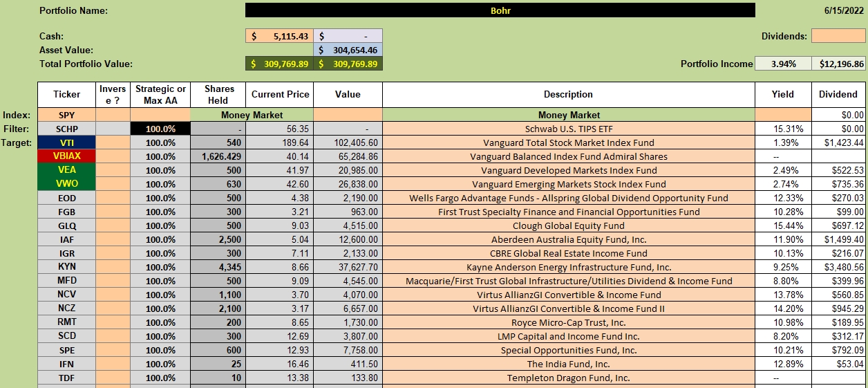Screen dimensions: 868x388
Task: Click KYN shares held value 4,345
Action: (219, 267)
